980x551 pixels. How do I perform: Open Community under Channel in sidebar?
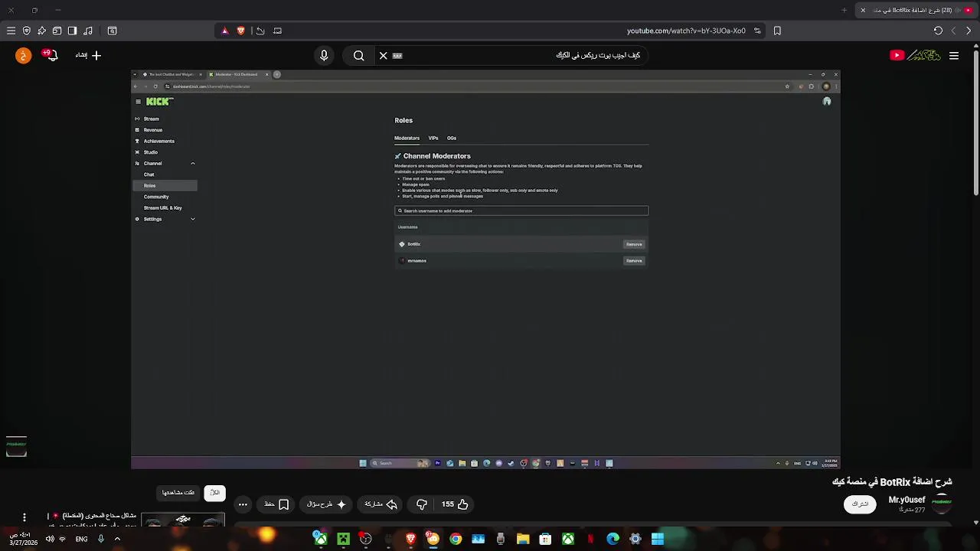coord(156,197)
